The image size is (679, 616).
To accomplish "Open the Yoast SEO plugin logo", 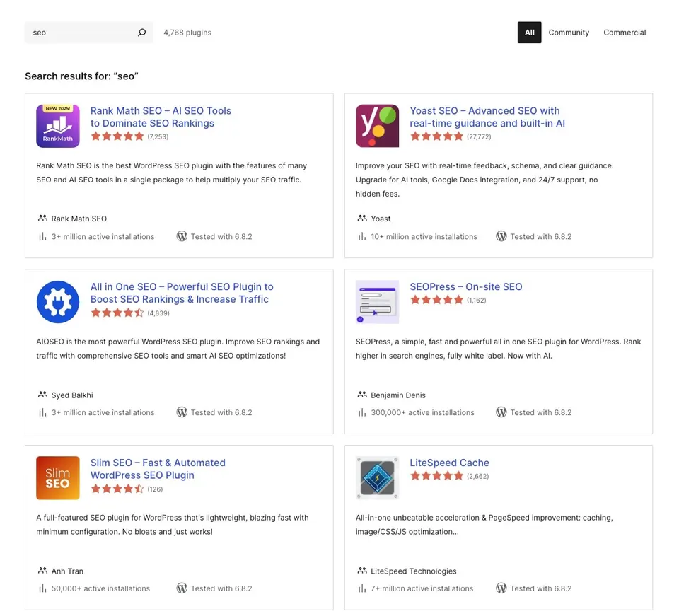I will (377, 126).
